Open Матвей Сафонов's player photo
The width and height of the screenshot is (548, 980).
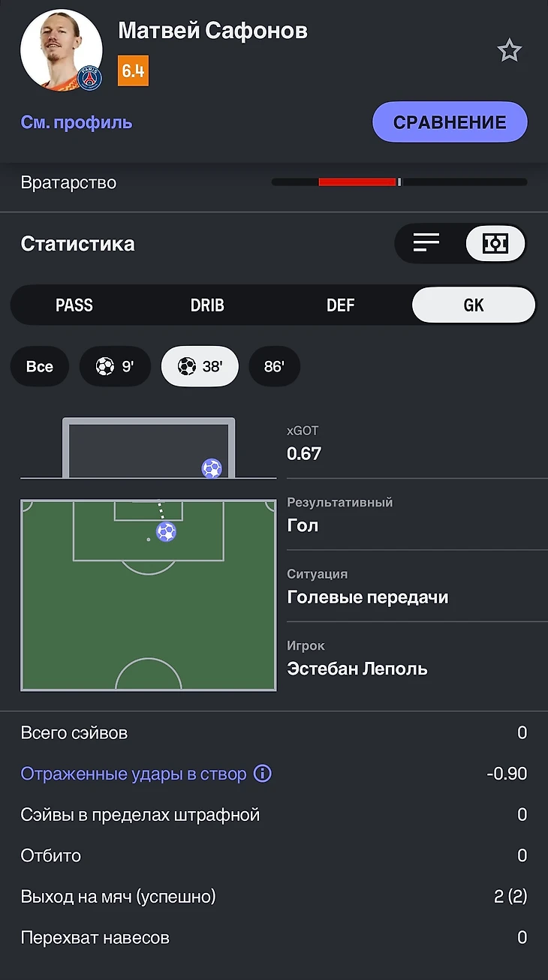[x=61, y=51]
